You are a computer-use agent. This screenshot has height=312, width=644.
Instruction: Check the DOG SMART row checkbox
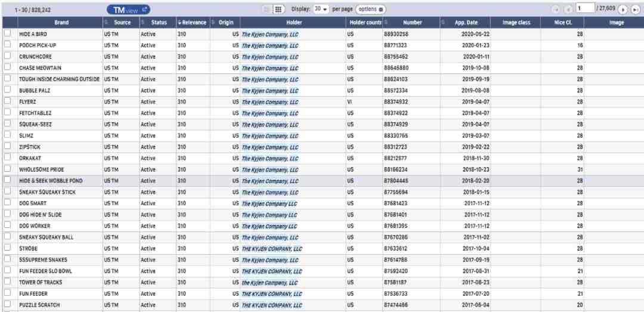7,202
